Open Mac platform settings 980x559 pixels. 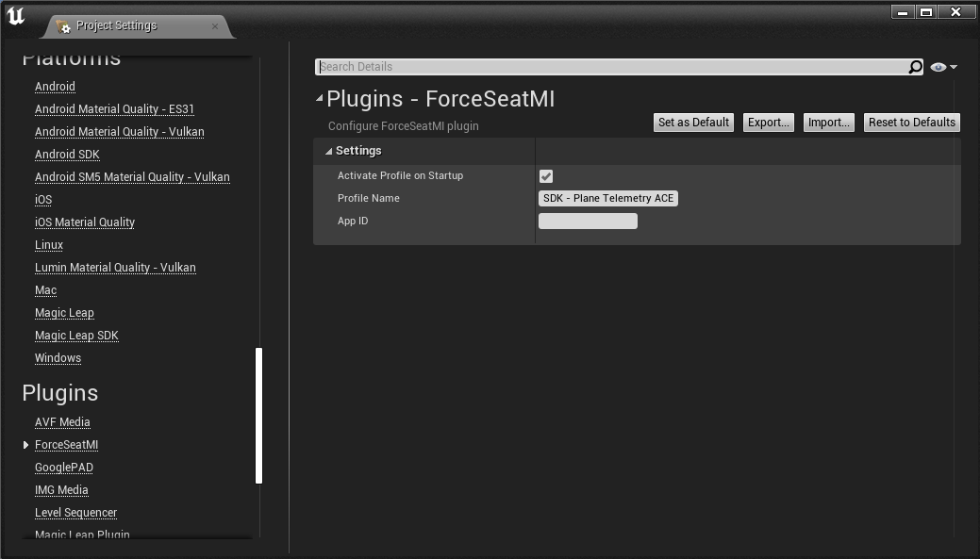tap(45, 290)
